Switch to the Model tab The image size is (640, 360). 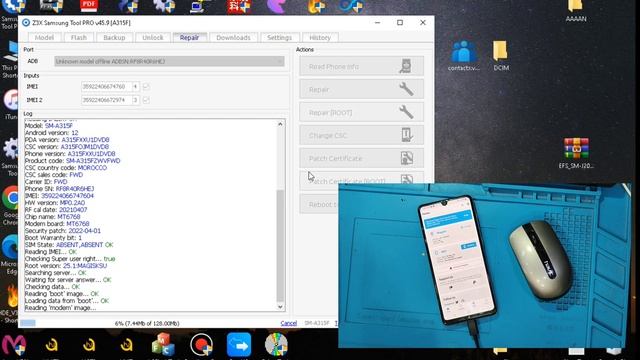[x=44, y=38]
